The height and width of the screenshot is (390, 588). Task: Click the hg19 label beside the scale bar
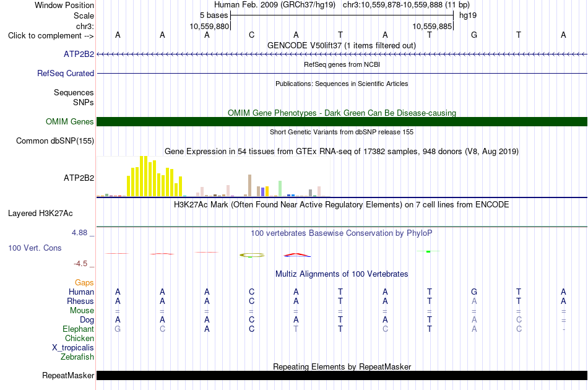(x=468, y=15)
